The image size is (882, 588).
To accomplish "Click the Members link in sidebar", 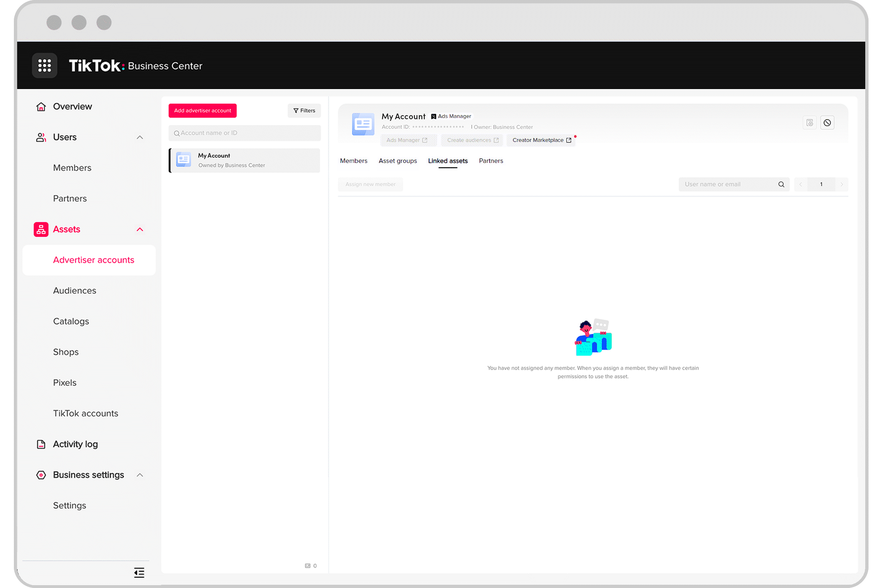I will click(72, 167).
